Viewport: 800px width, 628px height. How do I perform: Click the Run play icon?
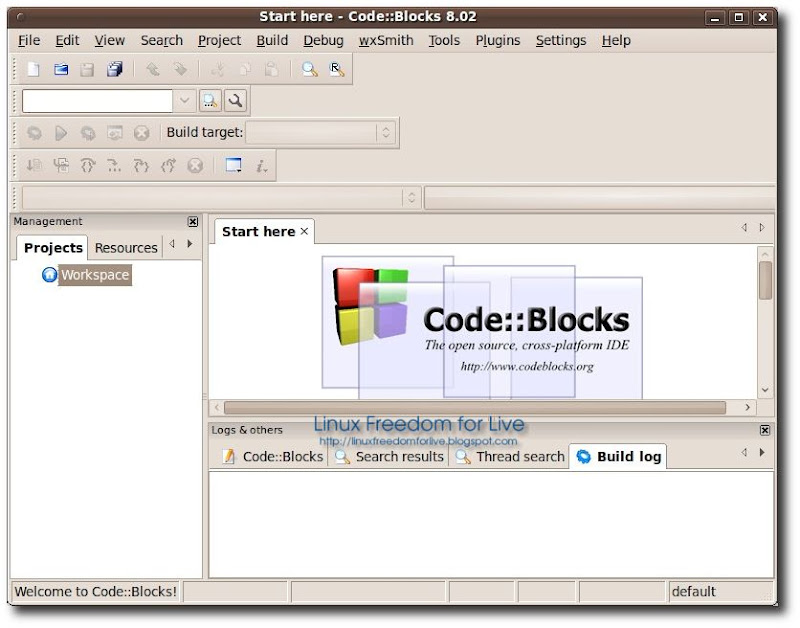(x=61, y=133)
